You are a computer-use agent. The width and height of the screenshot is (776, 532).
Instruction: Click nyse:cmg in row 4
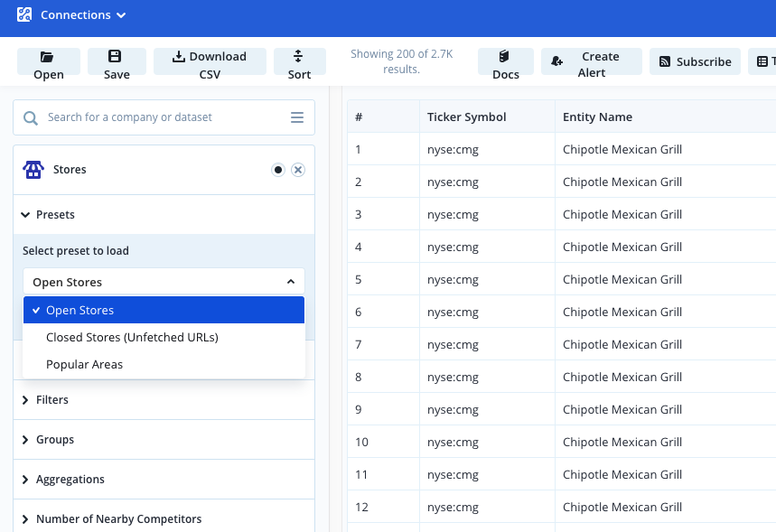tap(453, 247)
